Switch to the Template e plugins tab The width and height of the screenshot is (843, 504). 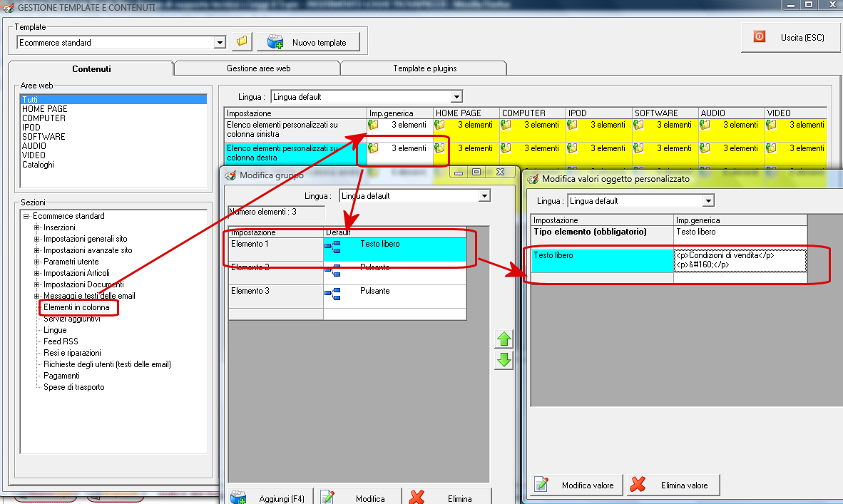coord(424,68)
